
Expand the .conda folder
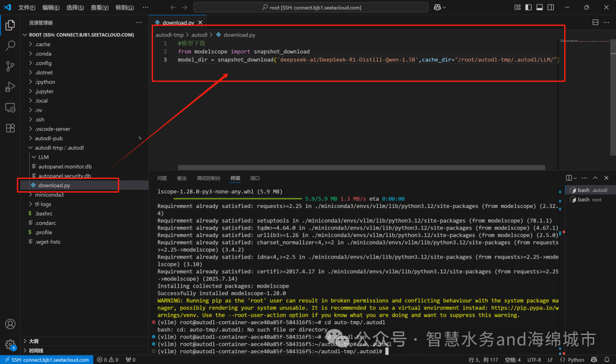click(84, 54)
